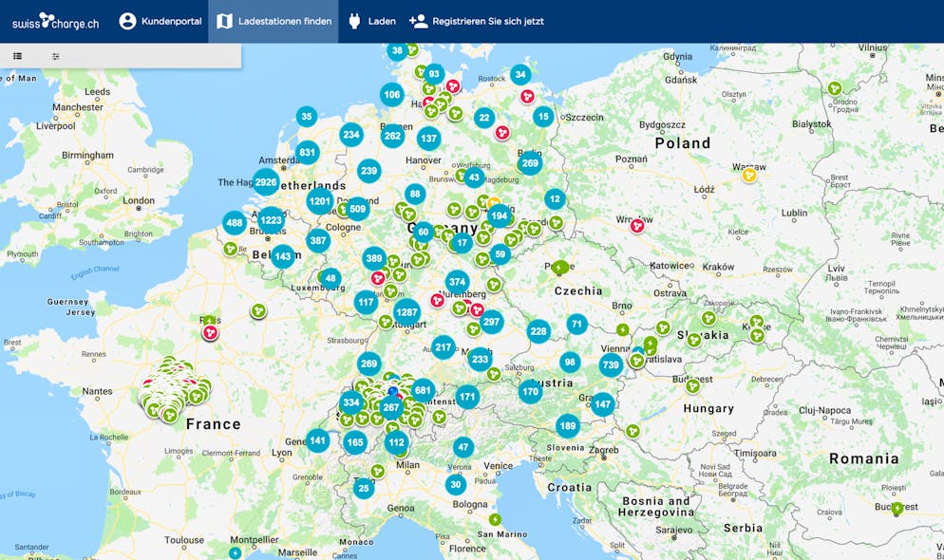Click the 98 cluster in Austria
The width and height of the screenshot is (944, 560).
(570, 363)
